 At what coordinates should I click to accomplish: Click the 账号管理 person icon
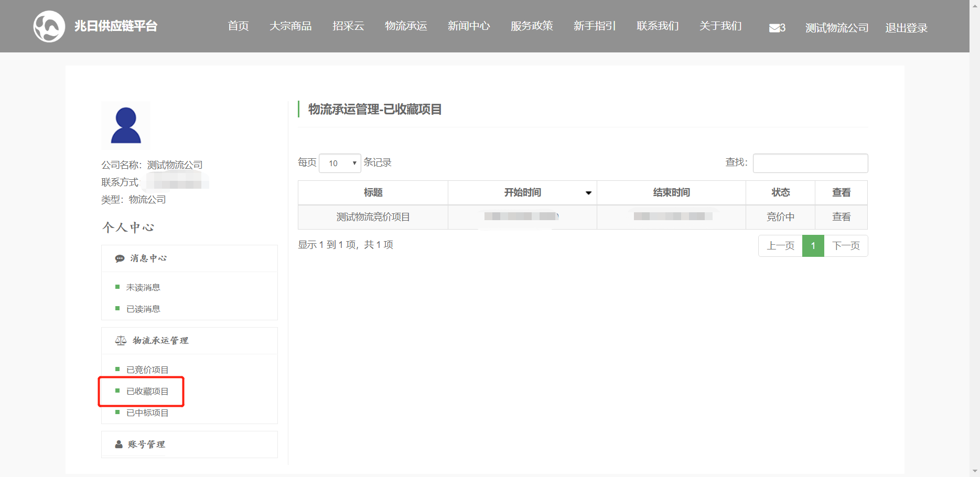pos(119,445)
